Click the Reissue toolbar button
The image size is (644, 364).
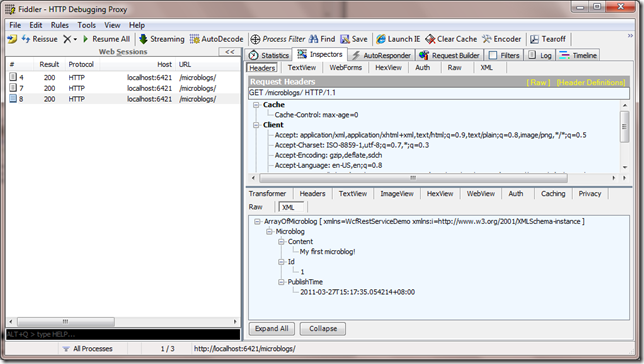[39, 39]
